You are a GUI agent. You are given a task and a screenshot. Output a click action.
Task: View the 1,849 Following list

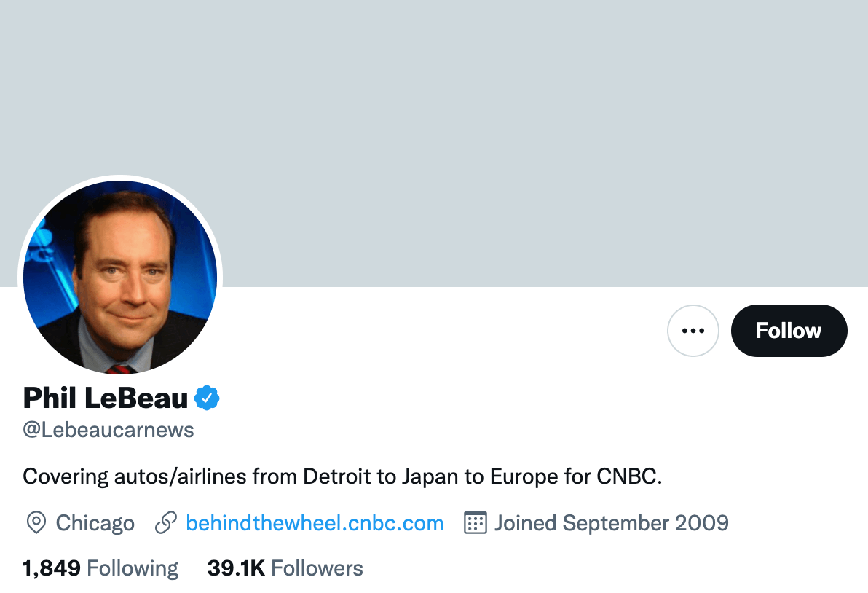(x=100, y=568)
